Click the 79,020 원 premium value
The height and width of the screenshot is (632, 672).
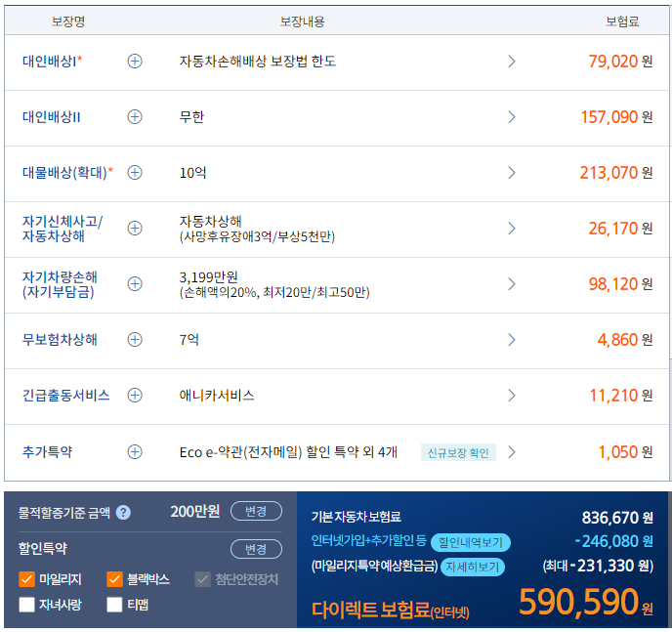tap(620, 62)
